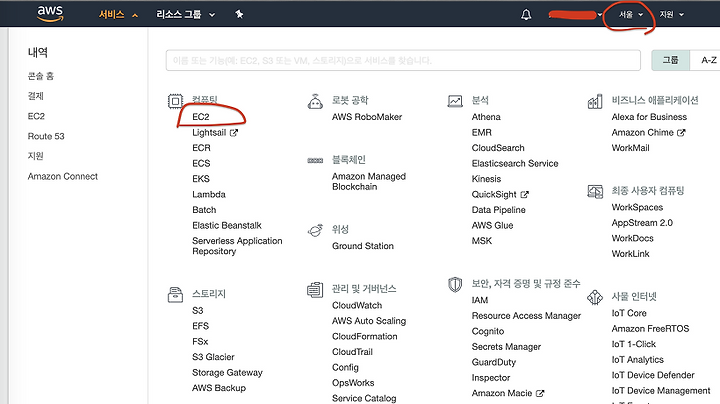This screenshot has height=404, width=720.
Task: Open the Batch service
Action: [x=204, y=210]
